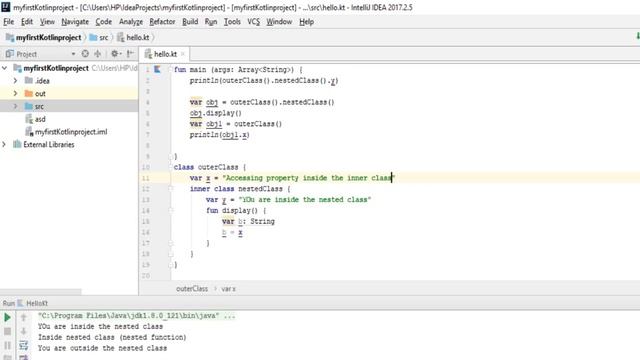Expand the out folder
The height and width of the screenshot is (360, 640).
16,93
